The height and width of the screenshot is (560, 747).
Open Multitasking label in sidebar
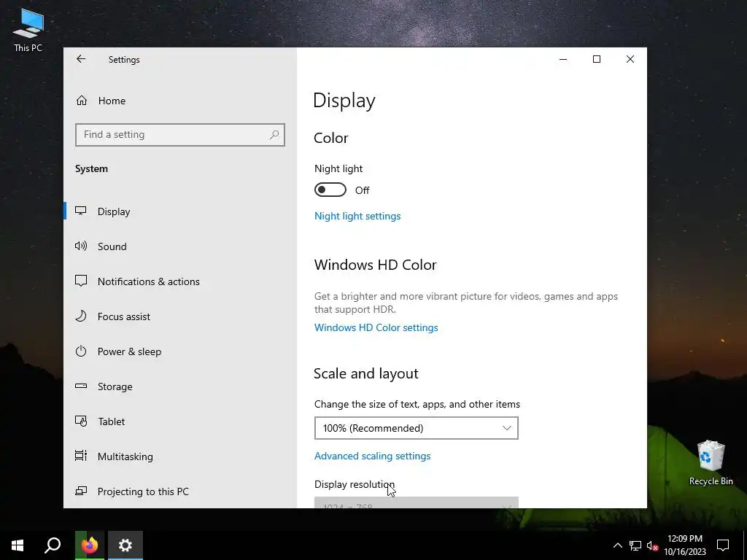pyautogui.click(x=125, y=456)
